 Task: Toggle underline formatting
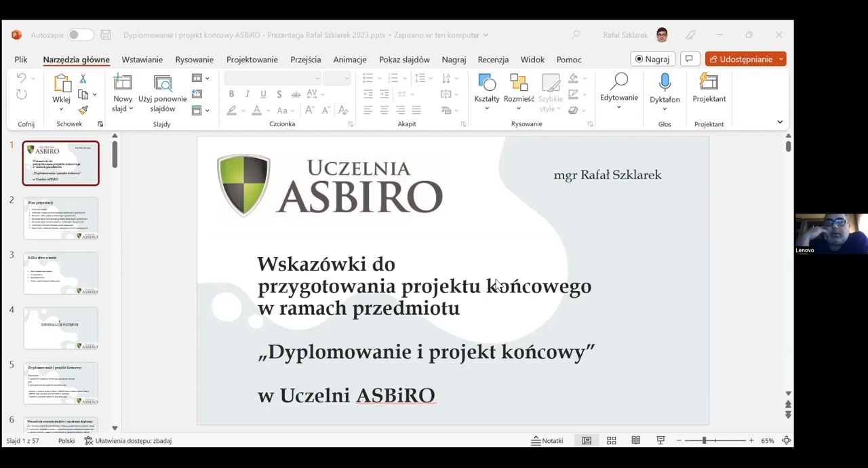tap(263, 94)
